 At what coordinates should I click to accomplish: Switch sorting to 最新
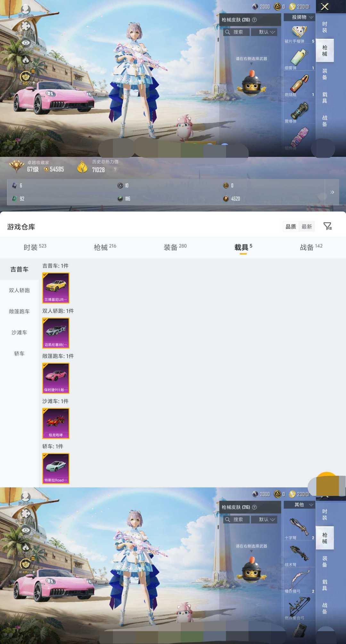[307, 227]
